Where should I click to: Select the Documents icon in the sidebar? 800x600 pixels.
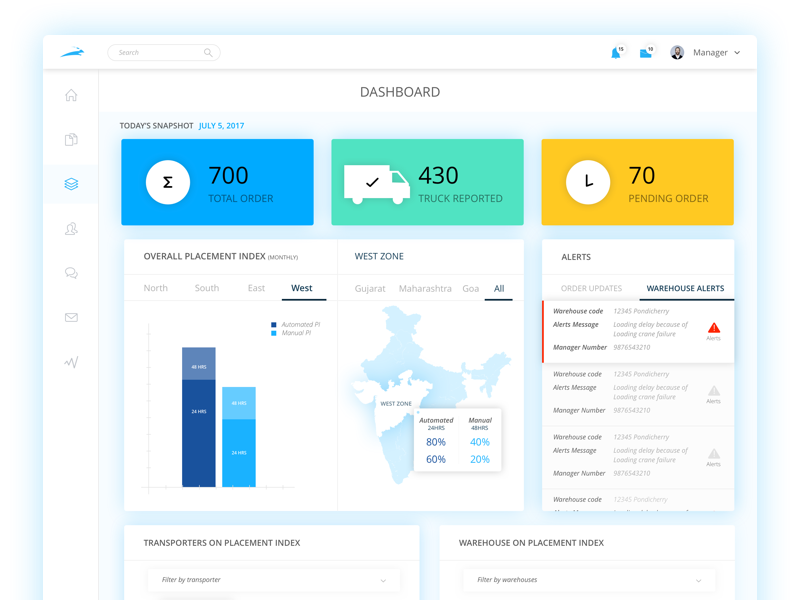point(70,140)
